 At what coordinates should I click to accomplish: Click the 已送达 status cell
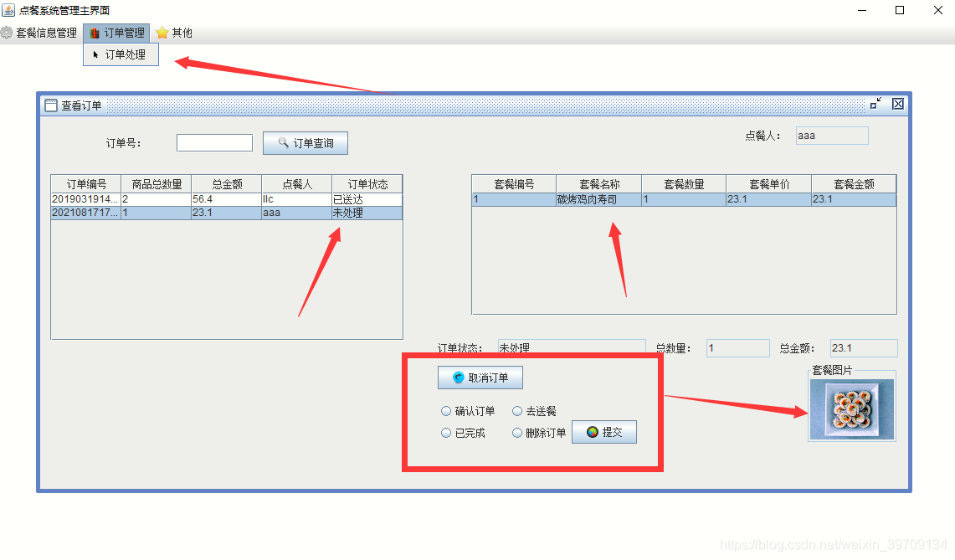[367, 199]
